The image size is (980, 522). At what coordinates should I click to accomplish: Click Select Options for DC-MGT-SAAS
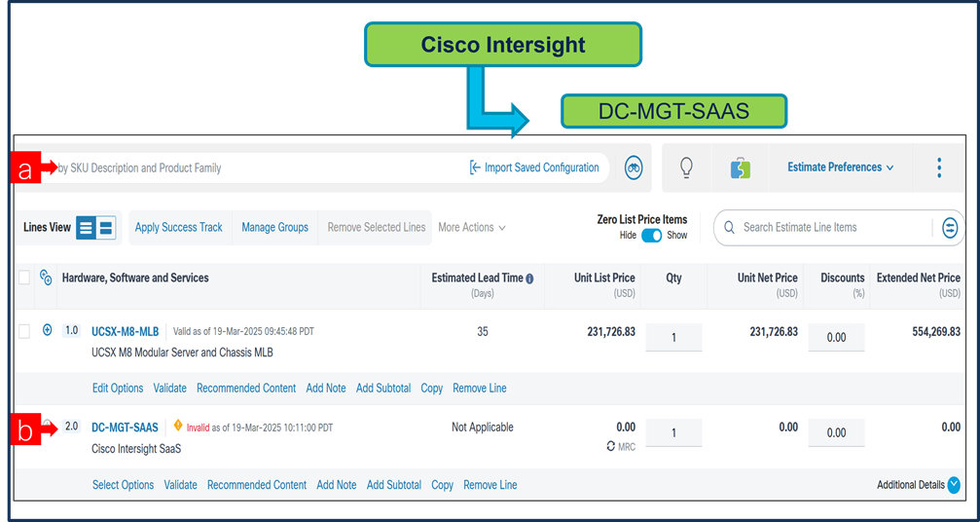124,485
